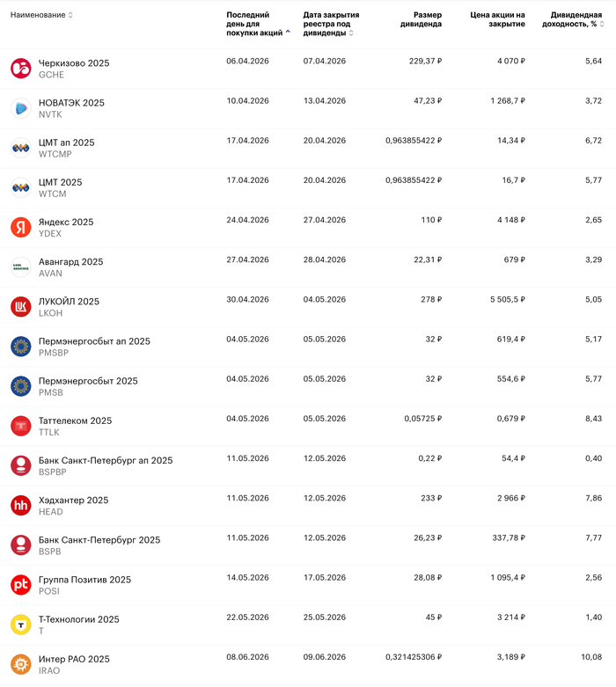Select the WTCM ticker label
The width and height of the screenshot is (616, 687).
[53, 194]
